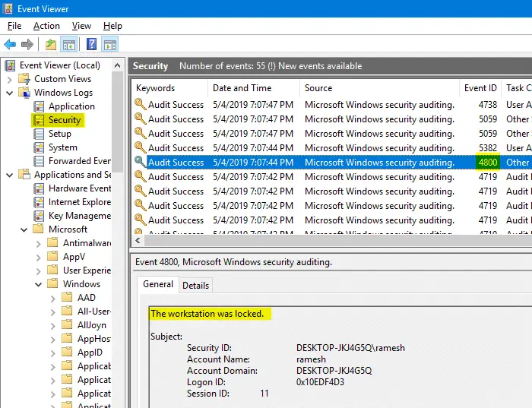Select the Audit Success row with event 5382

331,148
